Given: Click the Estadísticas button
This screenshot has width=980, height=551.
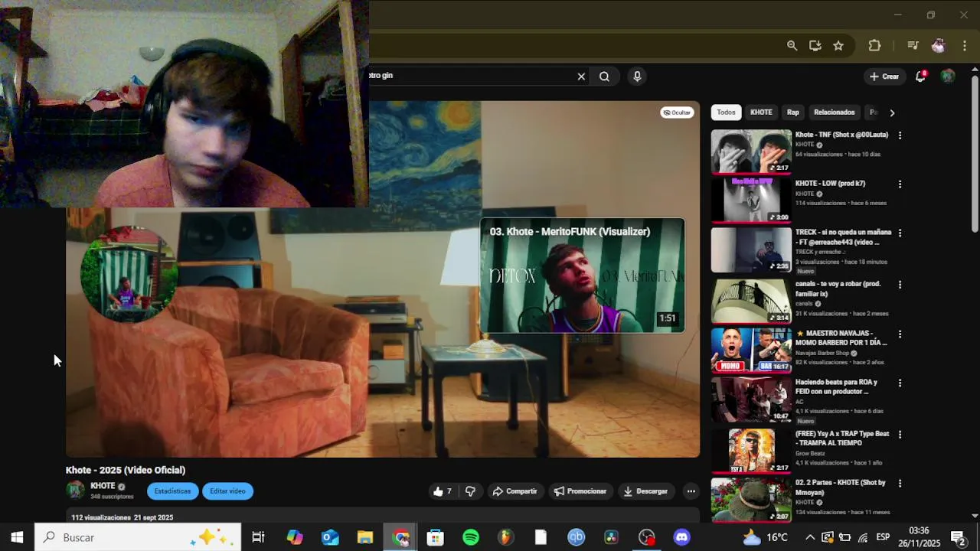Looking at the screenshot, I should [172, 491].
